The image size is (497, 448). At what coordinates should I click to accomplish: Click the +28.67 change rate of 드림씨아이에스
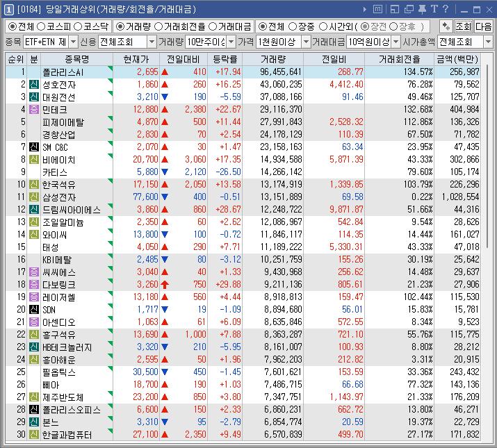tap(228, 210)
